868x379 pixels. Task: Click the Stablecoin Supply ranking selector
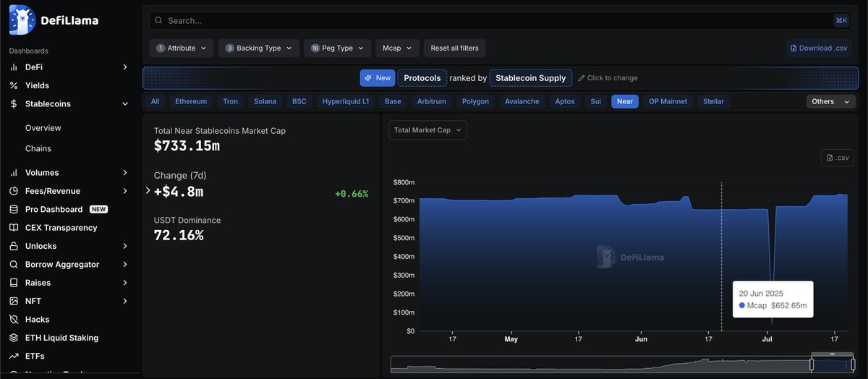pos(531,78)
